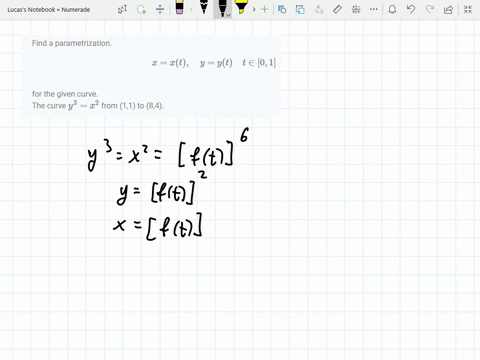The height and width of the screenshot is (360, 480).
Task: Click the 'for the given curve.' text
Action: click(x=65, y=94)
